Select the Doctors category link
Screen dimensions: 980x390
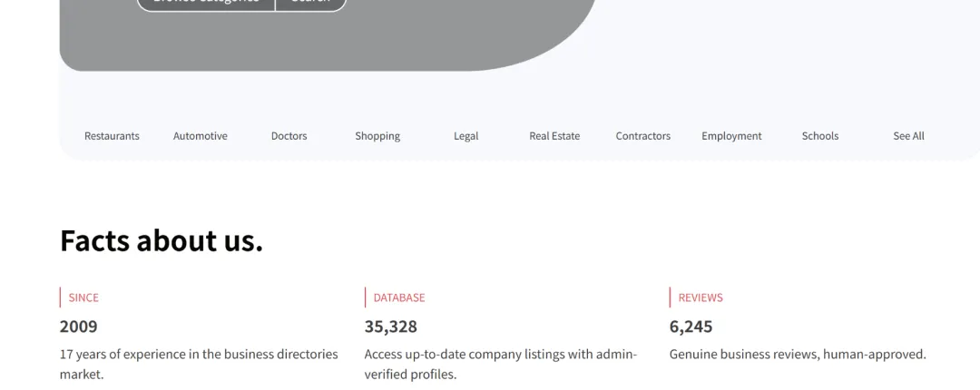click(289, 136)
